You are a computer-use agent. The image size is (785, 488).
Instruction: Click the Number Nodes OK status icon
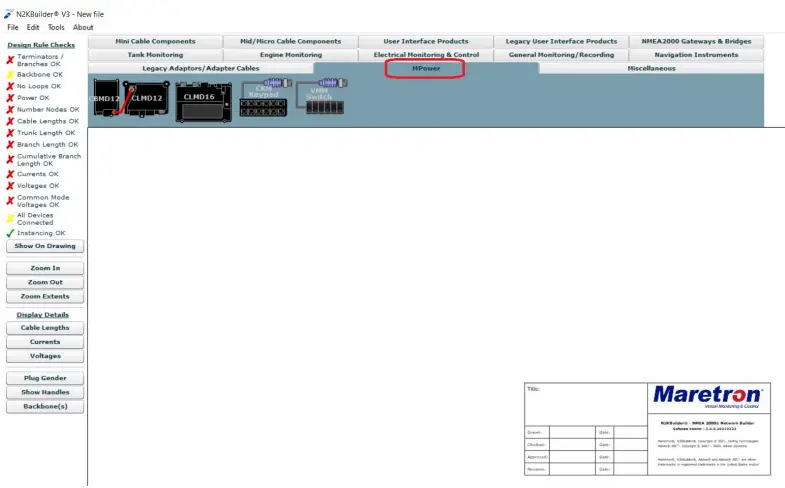tap(10, 109)
